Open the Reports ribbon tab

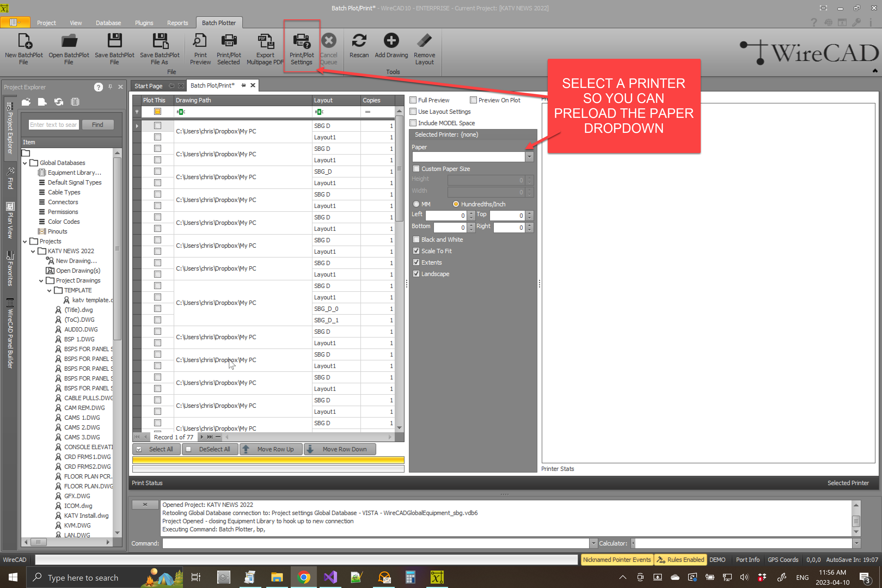(177, 23)
